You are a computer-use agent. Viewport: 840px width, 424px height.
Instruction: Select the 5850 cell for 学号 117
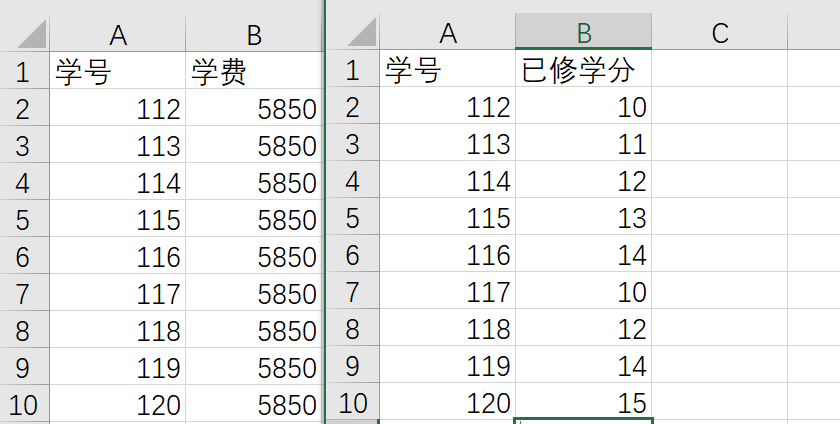254,292
